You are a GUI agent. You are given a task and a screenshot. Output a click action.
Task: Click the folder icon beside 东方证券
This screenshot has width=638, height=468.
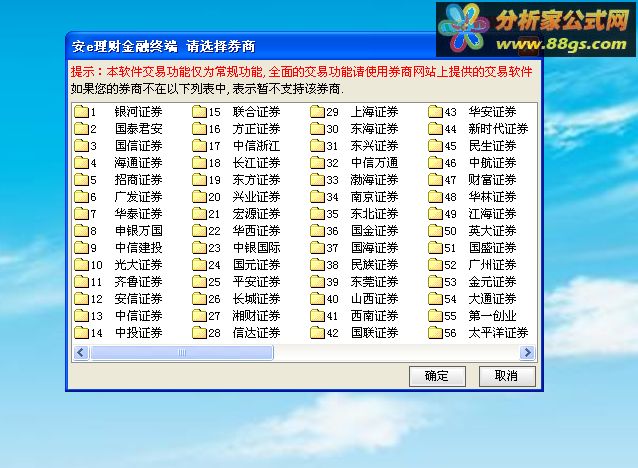coord(199,180)
